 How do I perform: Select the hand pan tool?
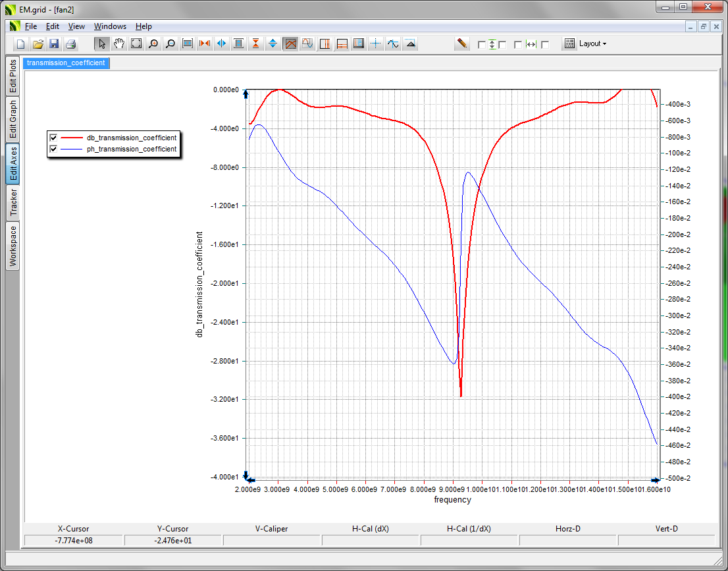point(119,43)
